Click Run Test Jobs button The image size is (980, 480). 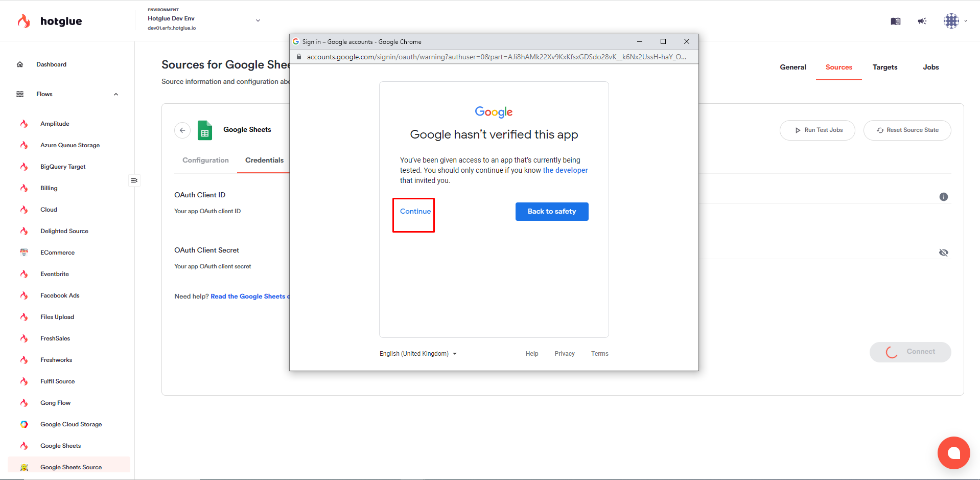pos(818,130)
